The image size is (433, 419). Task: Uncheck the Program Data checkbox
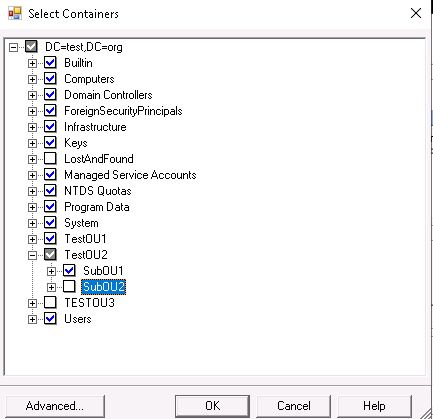[x=50, y=206]
